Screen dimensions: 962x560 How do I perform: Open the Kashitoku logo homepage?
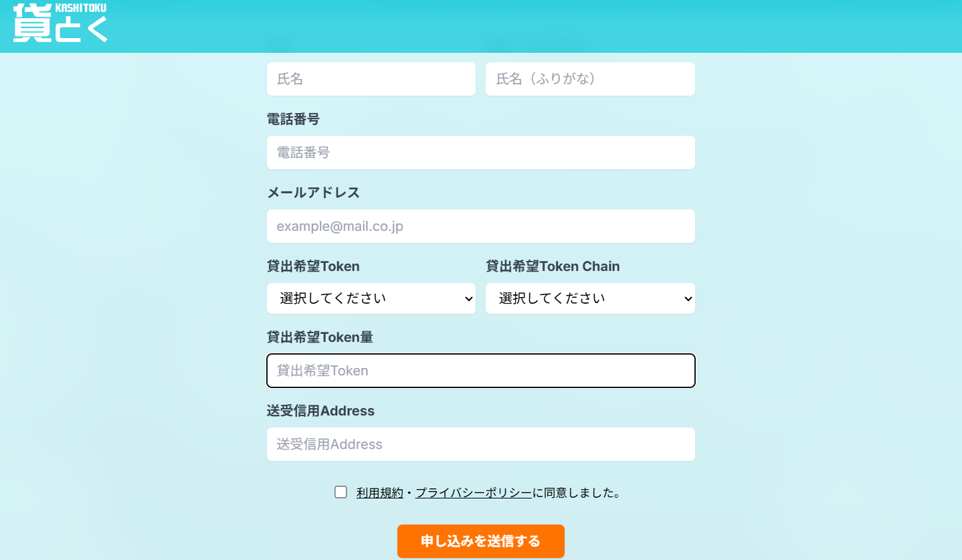(60, 23)
